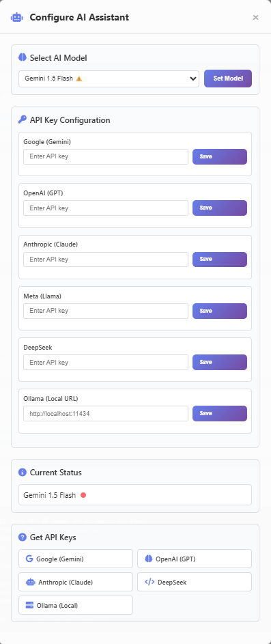Focus the Meta (Llama) API key field
This screenshot has height=644, width=271.
tap(106, 311)
